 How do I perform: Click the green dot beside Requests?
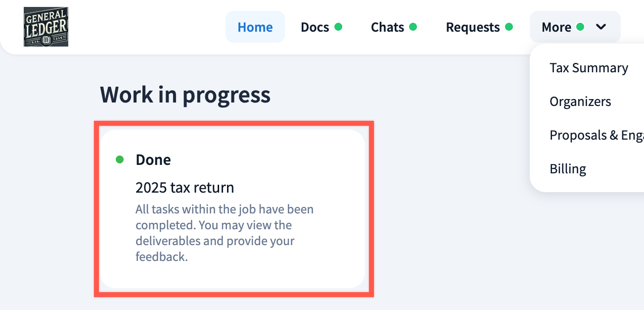click(x=509, y=27)
